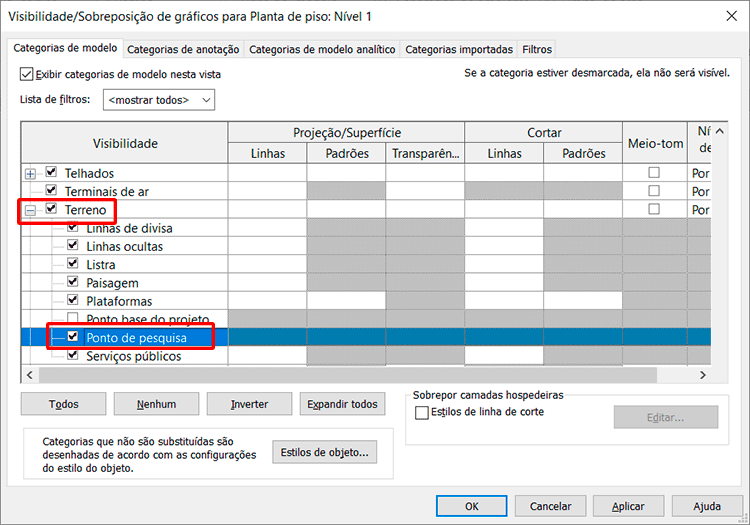Click the Inverter button
750x525 pixels.
[249, 404]
